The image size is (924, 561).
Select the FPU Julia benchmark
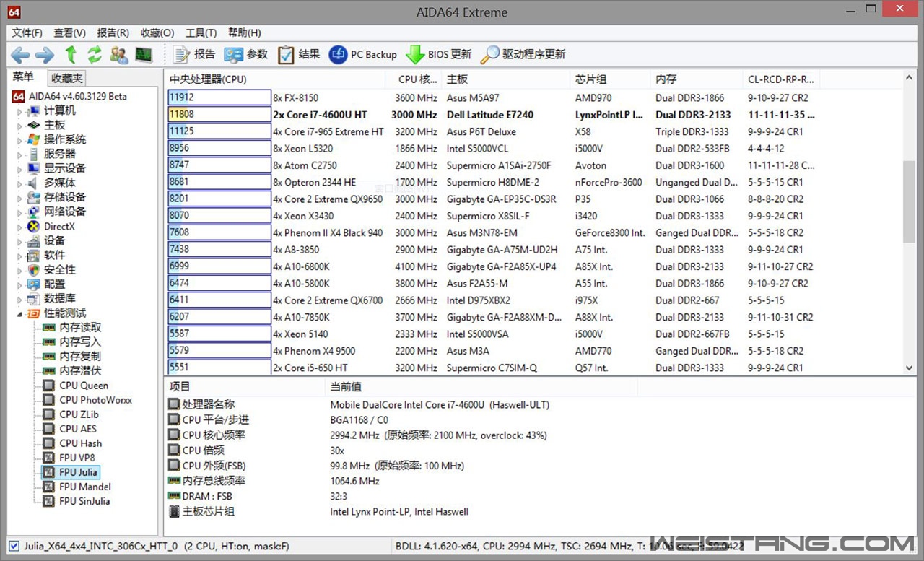coord(78,472)
